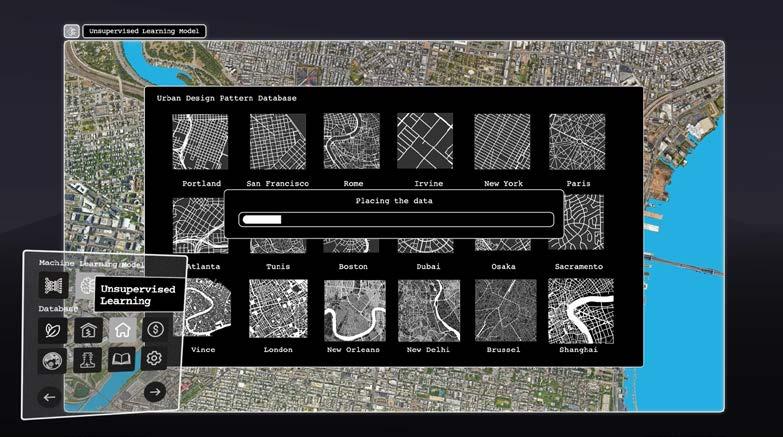
Task: Open the highlighted home database icon
Action: (x=122, y=330)
